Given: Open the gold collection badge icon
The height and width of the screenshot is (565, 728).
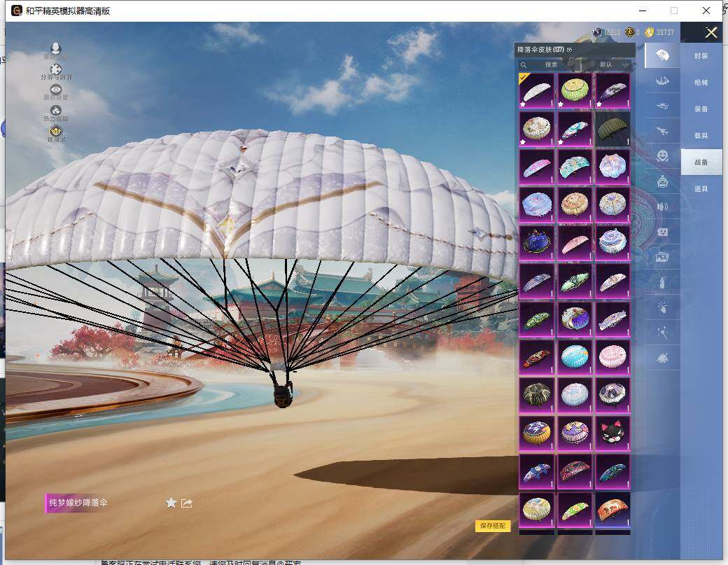Looking at the screenshot, I should pos(56,131).
